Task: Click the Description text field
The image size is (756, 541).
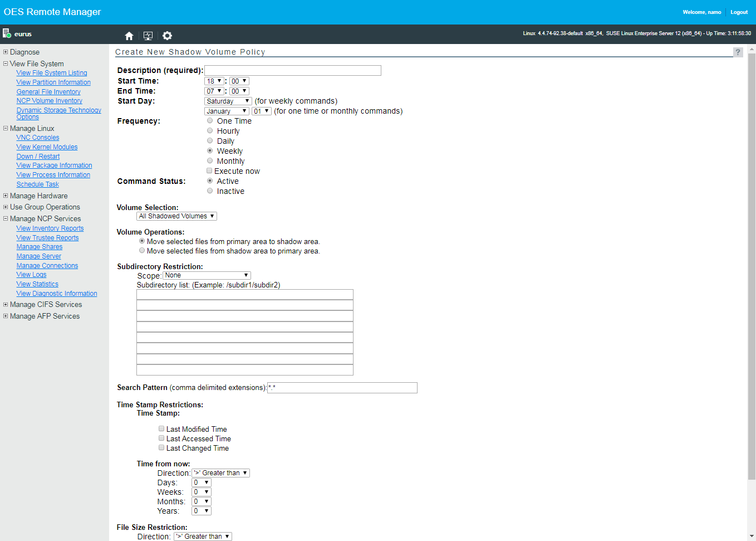Action: (x=292, y=70)
